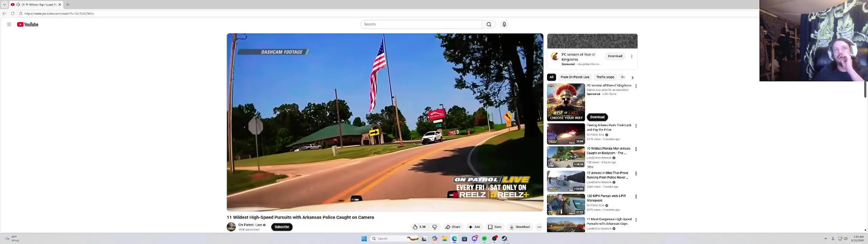The height and width of the screenshot is (244, 868).
Task: Open Task View from the taskbar
Action: click(x=424, y=239)
